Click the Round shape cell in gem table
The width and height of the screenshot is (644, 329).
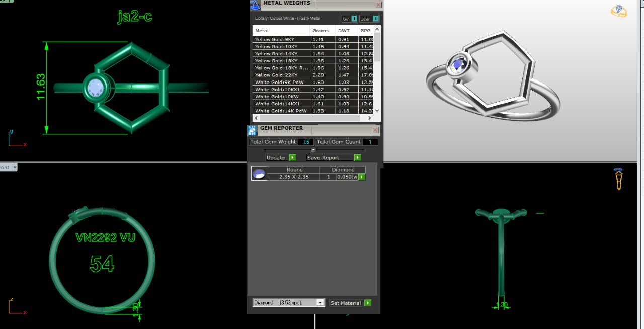pos(294,170)
